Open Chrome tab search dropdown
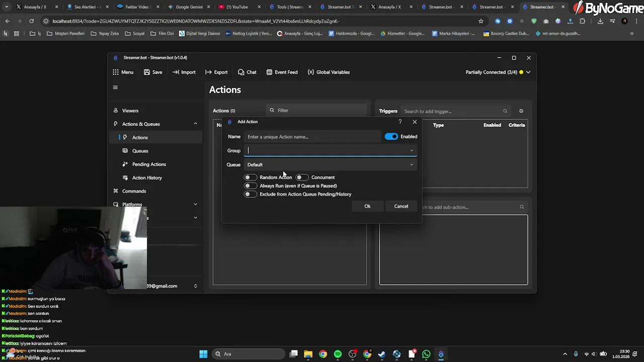Image resolution: width=644 pixels, height=362 pixels. [7, 7]
